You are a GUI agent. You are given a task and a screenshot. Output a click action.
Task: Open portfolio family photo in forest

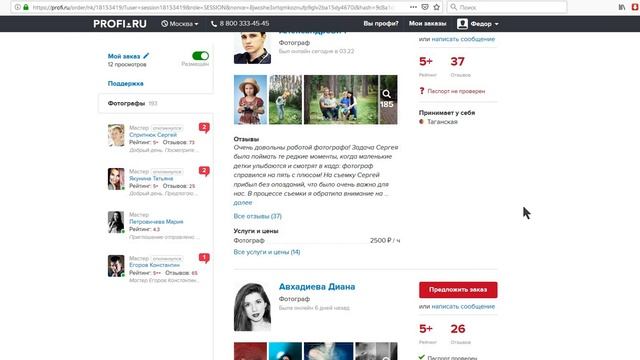pos(341,100)
